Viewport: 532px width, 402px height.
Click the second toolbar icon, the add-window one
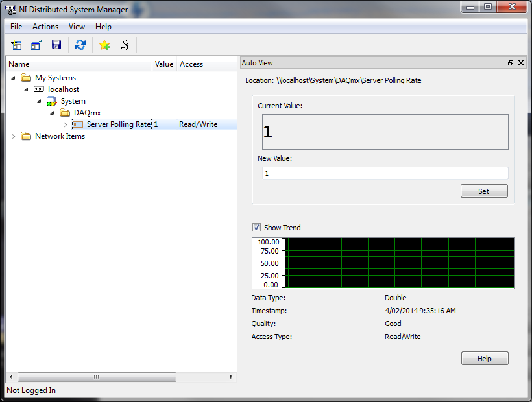[x=36, y=45]
